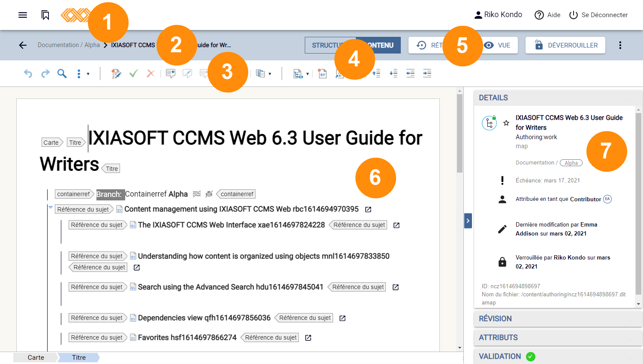Viewport: 643px width, 364px height.
Task: Add a comment using comment-plus icon
Action: 171,74
